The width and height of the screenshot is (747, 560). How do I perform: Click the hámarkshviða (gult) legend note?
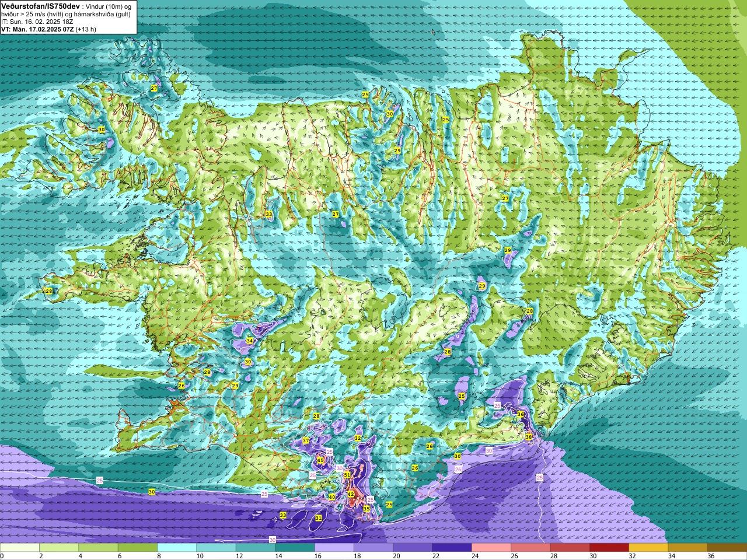coord(102,14)
